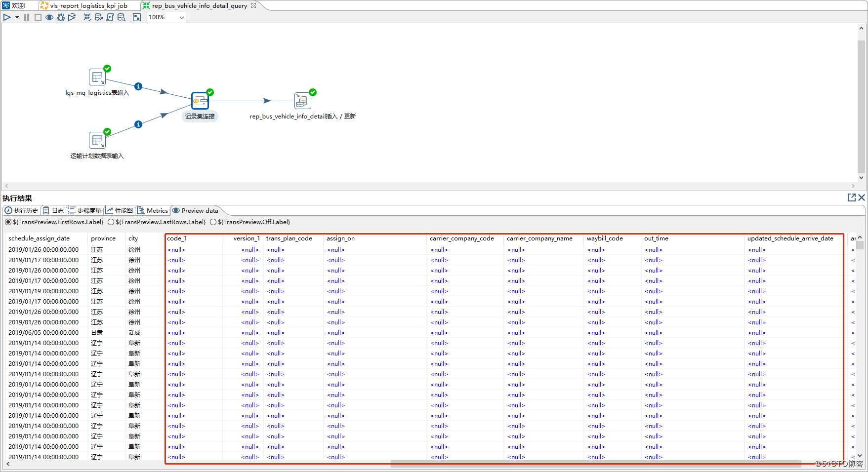Open the 步骤度量 step metrics tab
The width and height of the screenshot is (868, 472).
(84, 210)
